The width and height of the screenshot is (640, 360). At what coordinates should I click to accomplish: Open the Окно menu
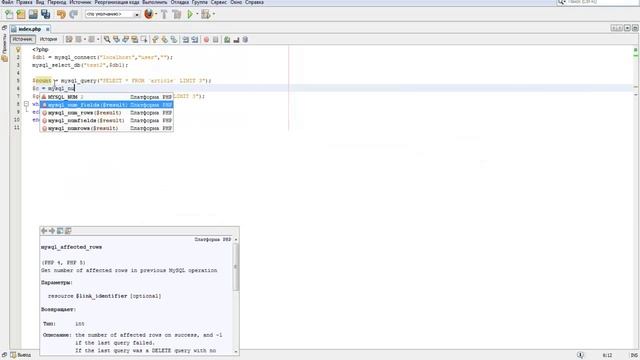pos(236,2)
